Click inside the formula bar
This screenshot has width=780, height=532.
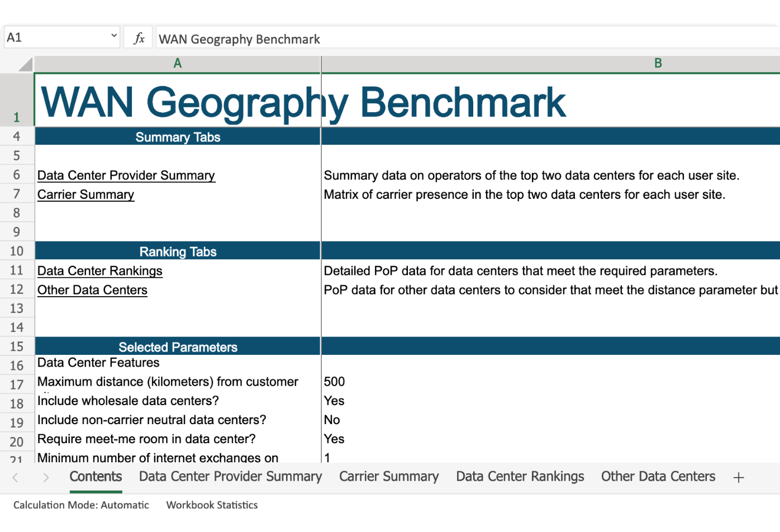click(391, 38)
